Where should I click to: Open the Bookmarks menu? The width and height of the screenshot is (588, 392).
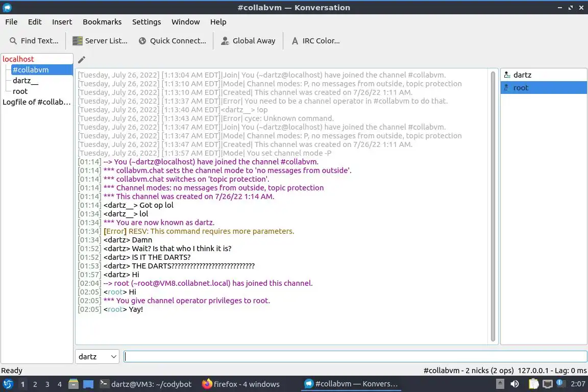tap(102, 22)
